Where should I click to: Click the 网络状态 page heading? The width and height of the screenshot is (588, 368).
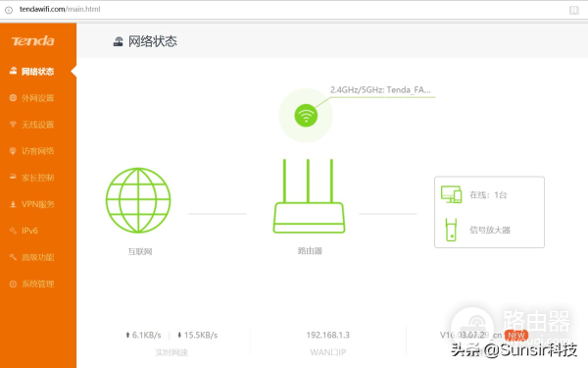pos(153,41)
